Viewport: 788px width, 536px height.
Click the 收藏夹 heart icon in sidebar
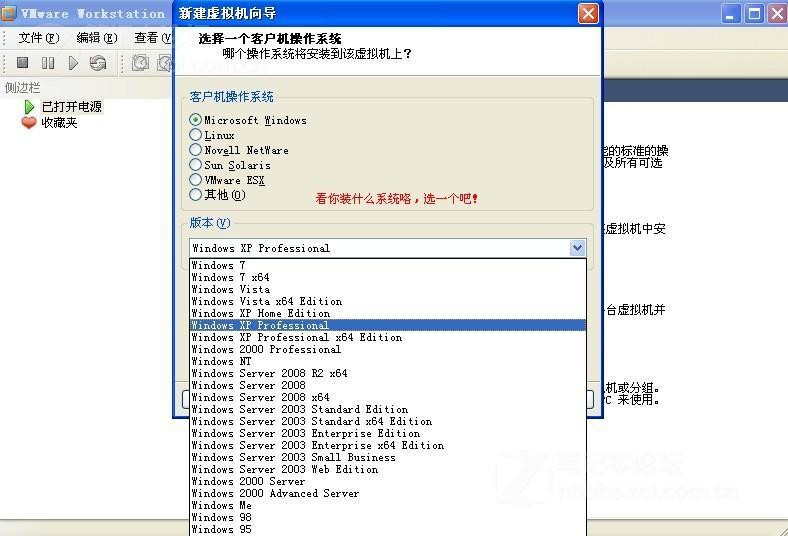click(29, 122)
